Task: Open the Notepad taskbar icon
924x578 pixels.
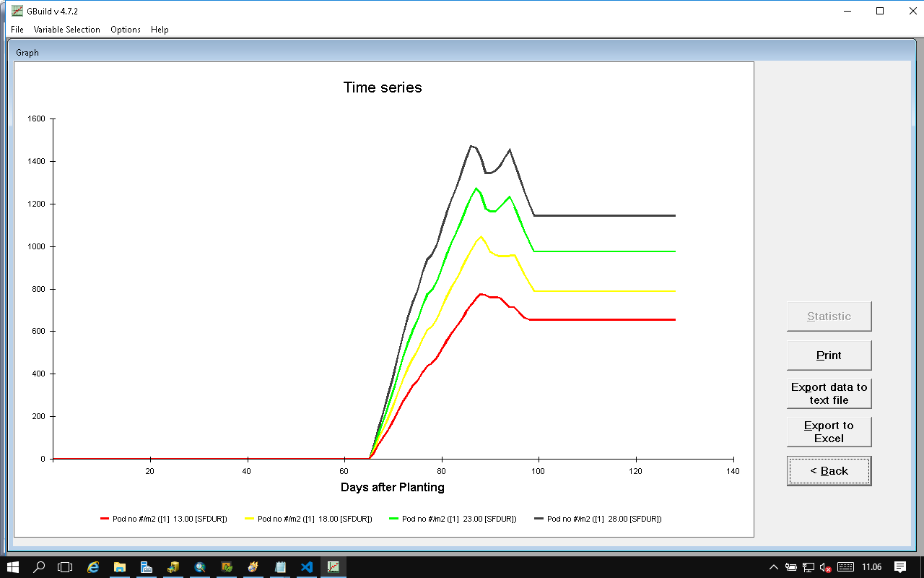Action: pyautogui.click(x=280, y=567)
